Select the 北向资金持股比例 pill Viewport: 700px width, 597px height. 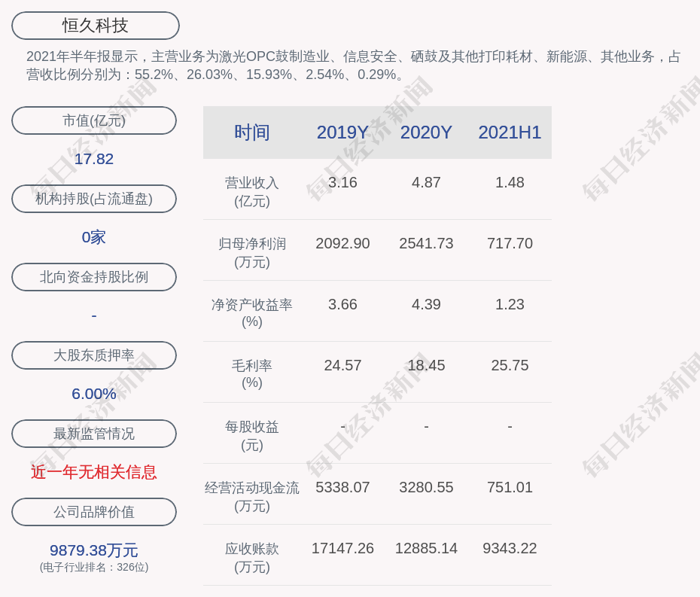(94, 277)
